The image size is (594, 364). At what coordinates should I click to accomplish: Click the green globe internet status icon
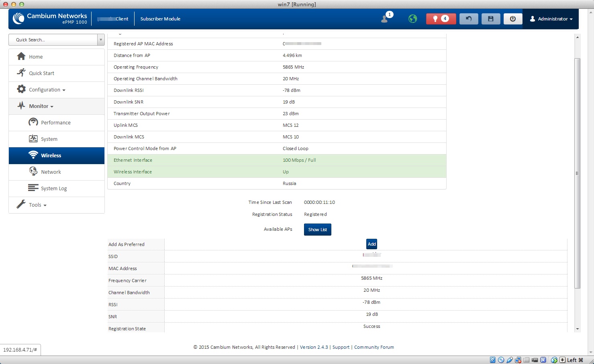412,19
